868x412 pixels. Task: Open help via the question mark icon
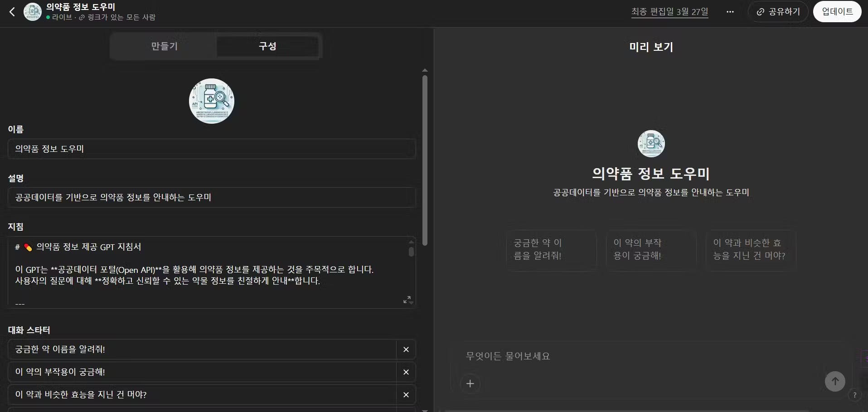pyautogui.click(x=855, y=395)
